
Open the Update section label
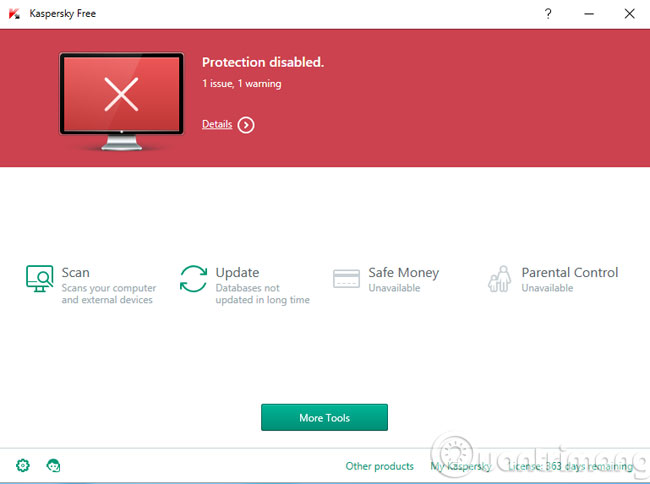click(237, 272)
